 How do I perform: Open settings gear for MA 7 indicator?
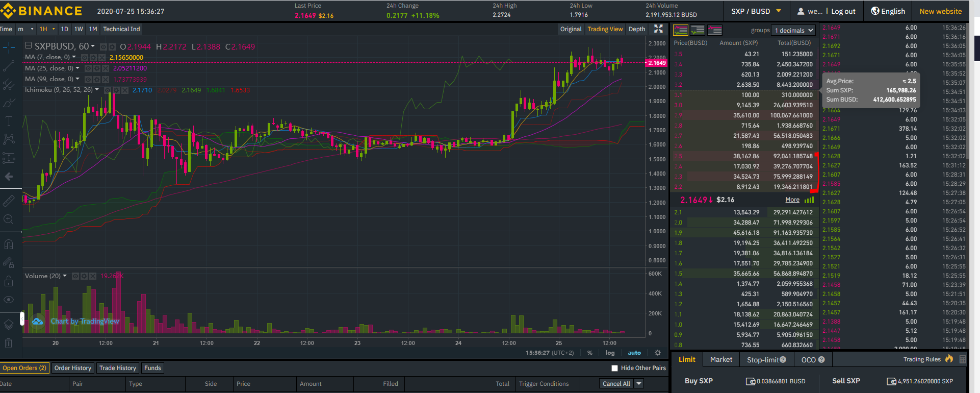[93, 57]
